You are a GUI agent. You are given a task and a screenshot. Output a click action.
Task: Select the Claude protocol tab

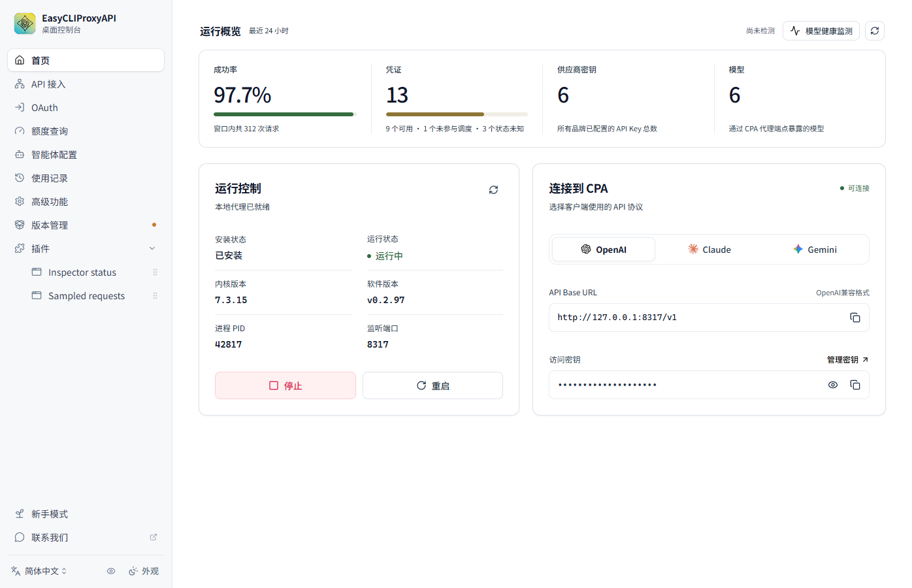click(709, 249)
